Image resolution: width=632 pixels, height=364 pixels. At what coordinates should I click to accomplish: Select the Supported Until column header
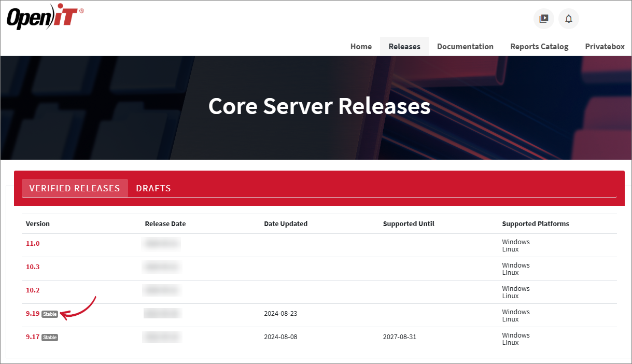pyautogui.click(x=409, y=223)
